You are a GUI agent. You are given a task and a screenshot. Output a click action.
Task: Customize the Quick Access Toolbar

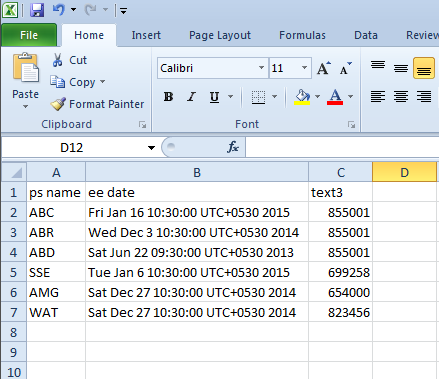point(124,11)
